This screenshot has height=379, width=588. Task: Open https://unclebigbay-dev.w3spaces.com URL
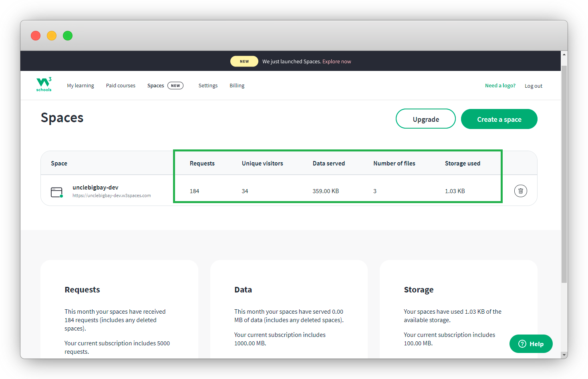pos(112,196)
